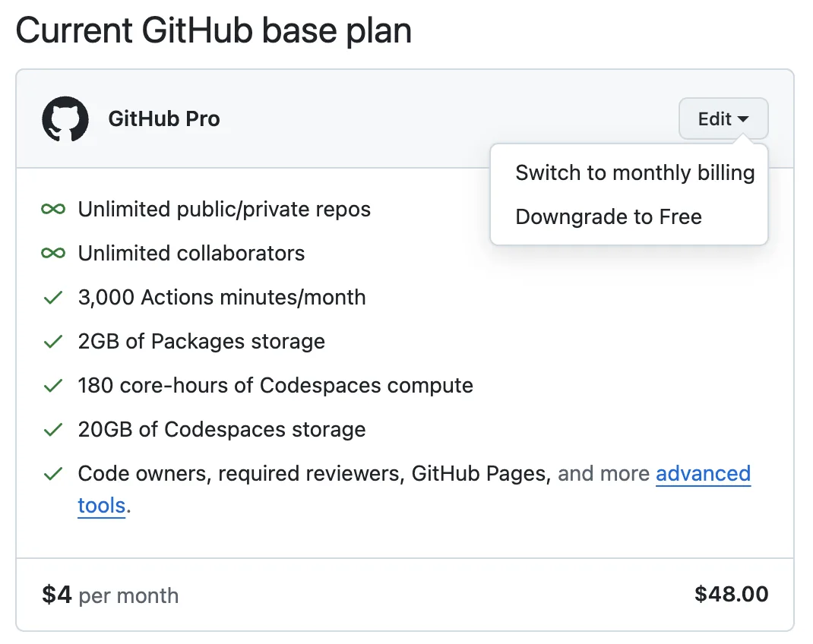Click infinity icon beside Unlimited collaborators

coord(53,254)
